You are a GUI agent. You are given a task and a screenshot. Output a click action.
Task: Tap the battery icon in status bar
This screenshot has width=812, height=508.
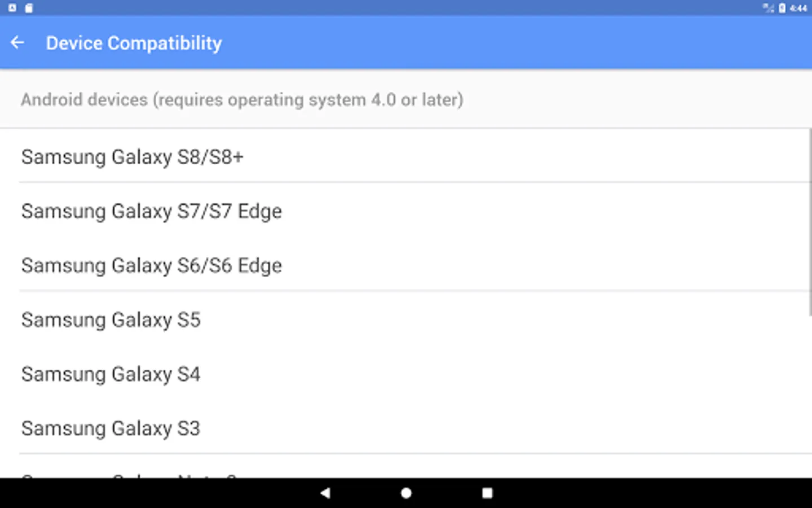[782, 8]
